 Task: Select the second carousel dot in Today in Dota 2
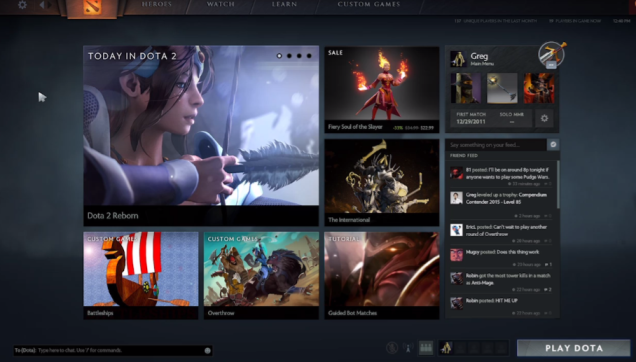point(289,56)
